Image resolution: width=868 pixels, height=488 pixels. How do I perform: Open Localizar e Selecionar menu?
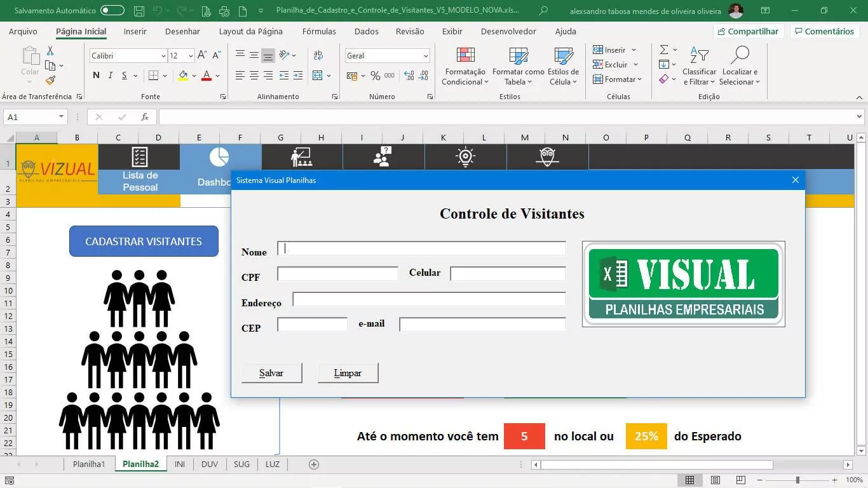click(739, 66)
